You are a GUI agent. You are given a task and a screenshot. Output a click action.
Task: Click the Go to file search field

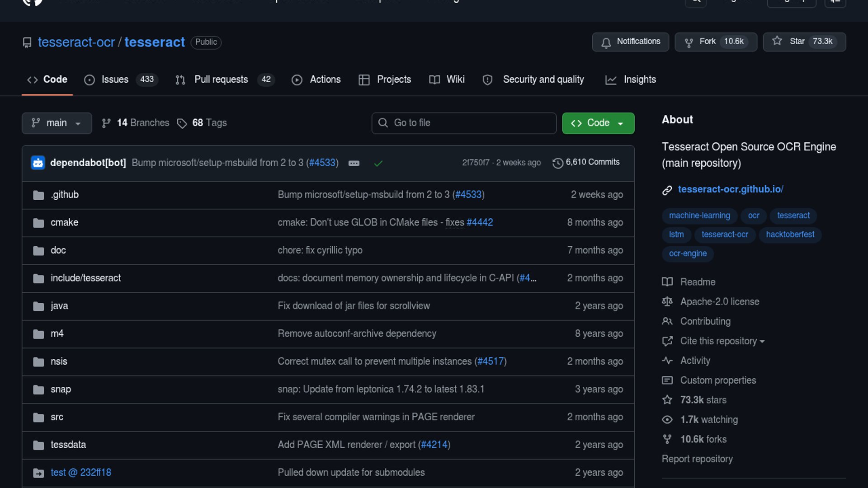coord(464,123)
